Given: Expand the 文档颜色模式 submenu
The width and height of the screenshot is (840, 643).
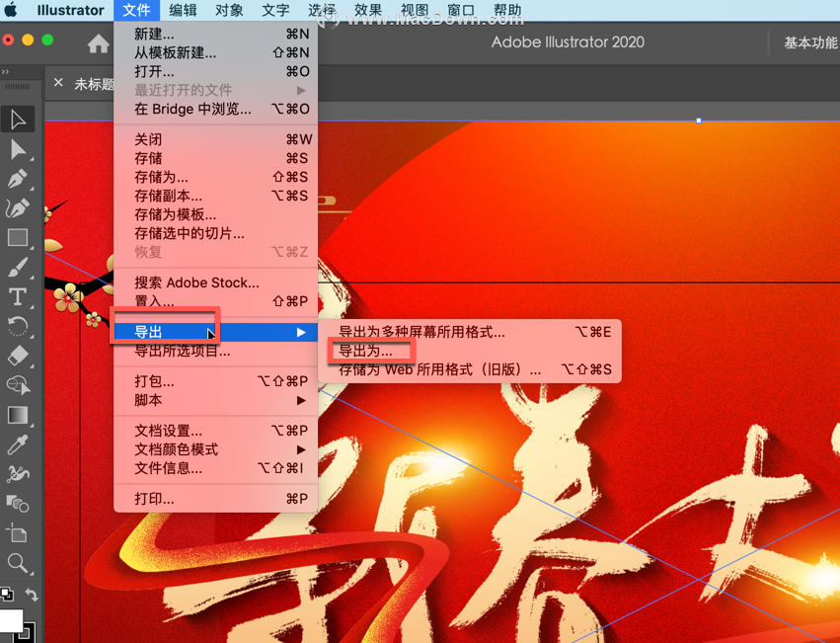Looking at the screenshot, I should pos(216,450).
